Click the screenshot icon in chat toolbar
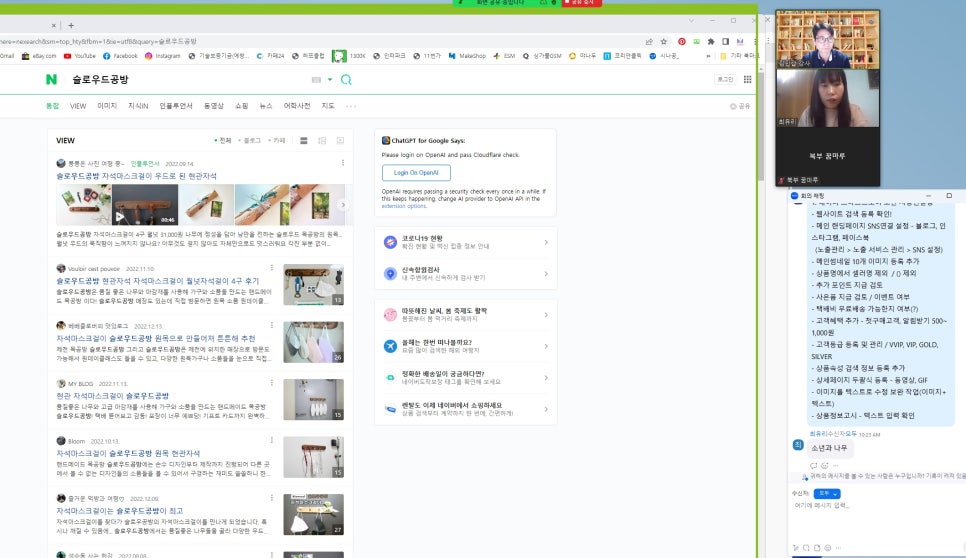 [806, 548]
